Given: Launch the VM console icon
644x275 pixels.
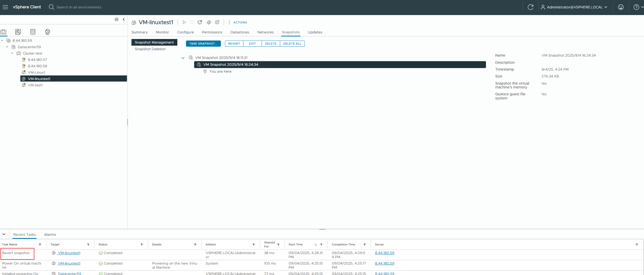Looking at the screenshot, I should pos(200,22).
